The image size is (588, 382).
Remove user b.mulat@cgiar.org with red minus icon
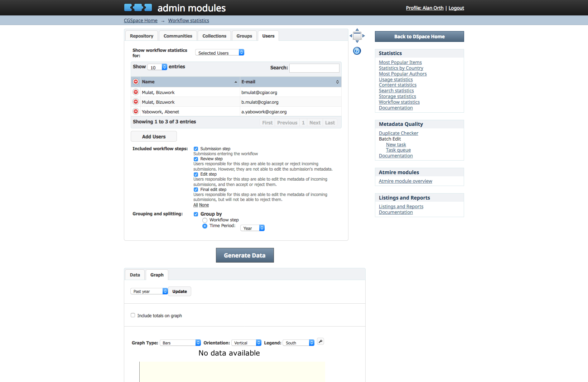click(136, 102)
